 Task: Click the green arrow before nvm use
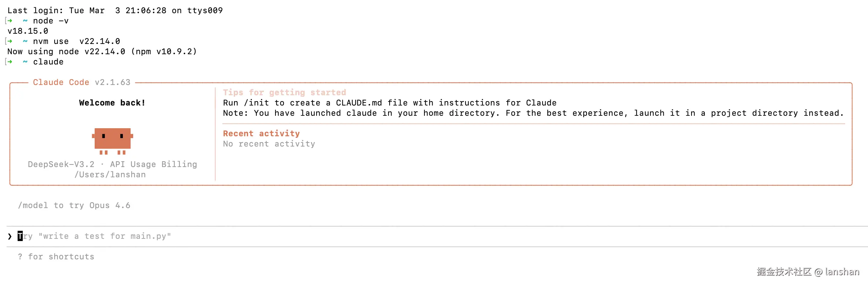click(10, 41)
